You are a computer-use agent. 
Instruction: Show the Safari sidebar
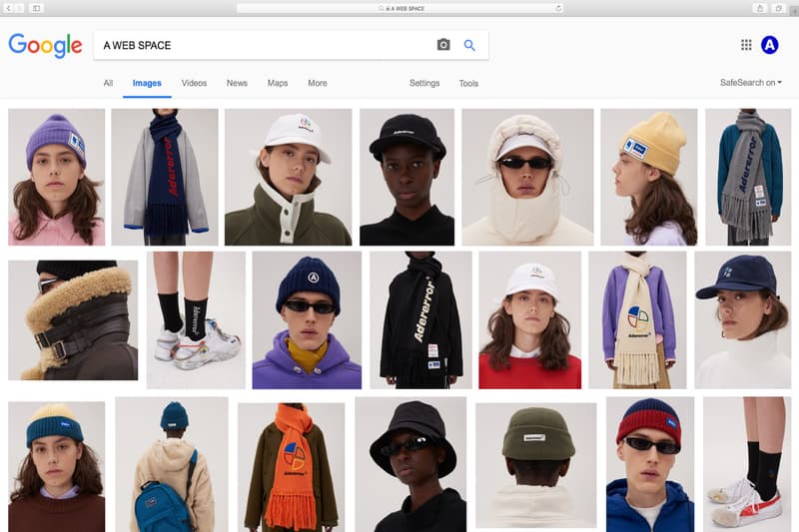[x=37, y=8]
